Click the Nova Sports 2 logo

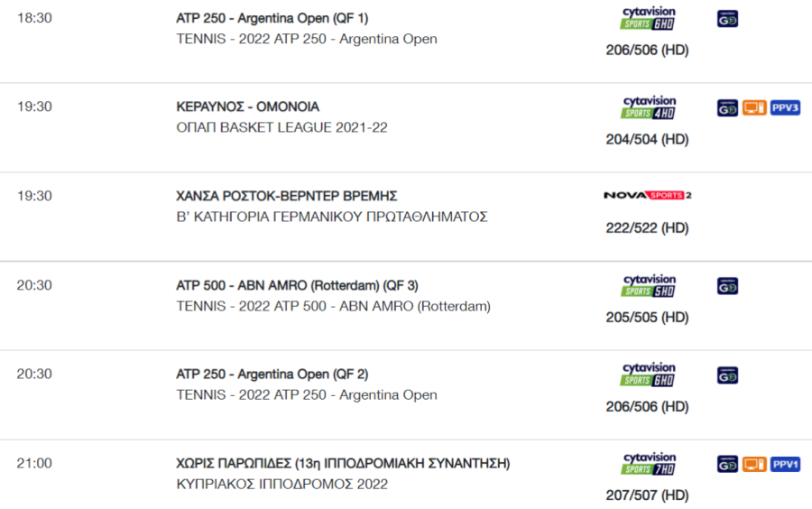pos(647,195)
